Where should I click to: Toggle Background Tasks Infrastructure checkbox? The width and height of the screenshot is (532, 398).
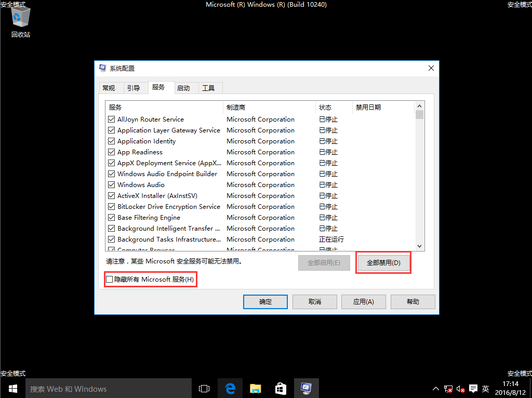point(111,239)
